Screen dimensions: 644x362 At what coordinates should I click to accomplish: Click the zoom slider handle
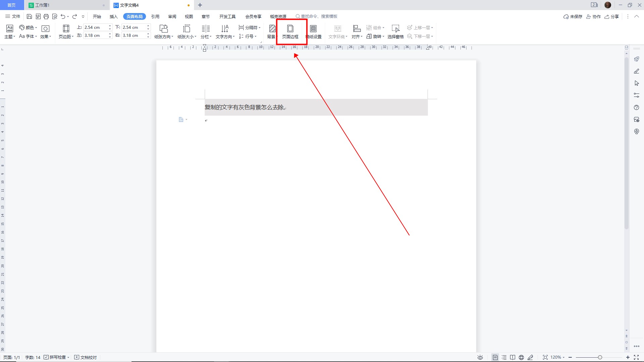pos(600,357)
